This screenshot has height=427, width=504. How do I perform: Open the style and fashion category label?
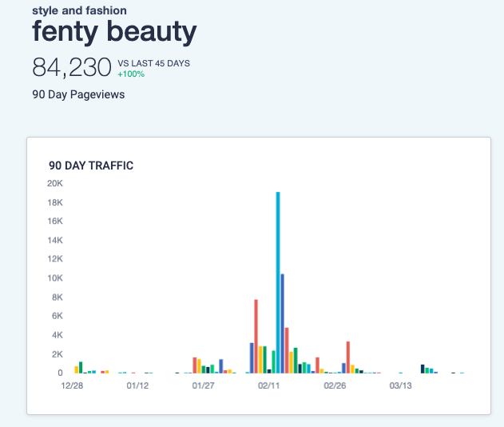[79, 10]
